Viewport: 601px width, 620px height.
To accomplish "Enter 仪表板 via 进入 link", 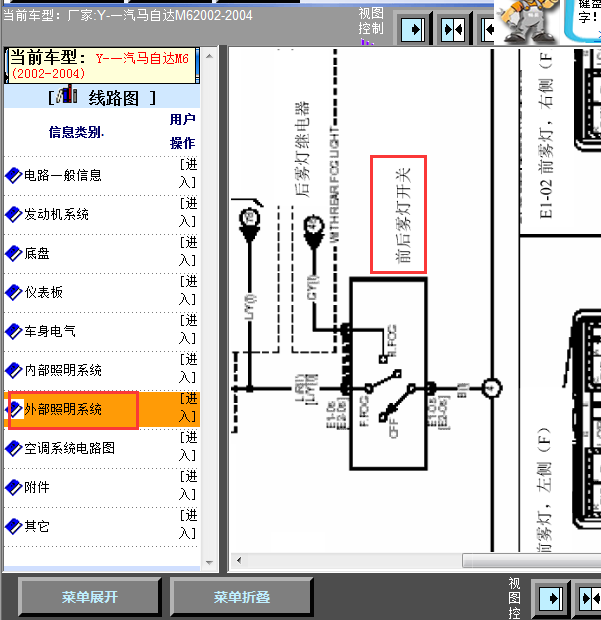I will click(x=188, y=290).
